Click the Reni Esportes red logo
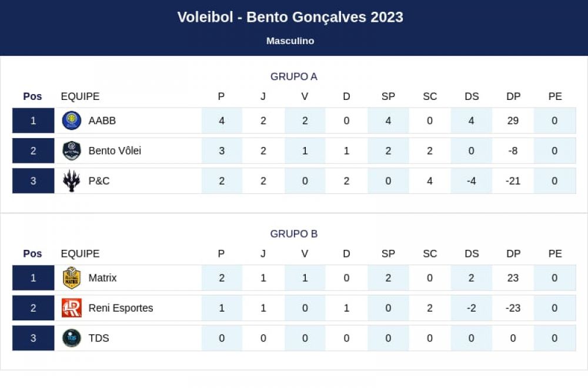 click(x=71, y=308)
